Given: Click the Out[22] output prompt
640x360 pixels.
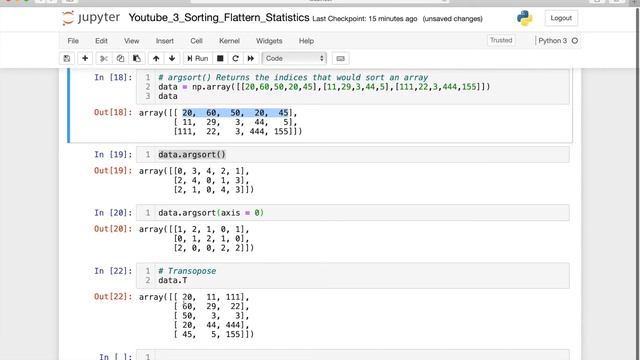Looking at the screenshot, I should [113, 297].
